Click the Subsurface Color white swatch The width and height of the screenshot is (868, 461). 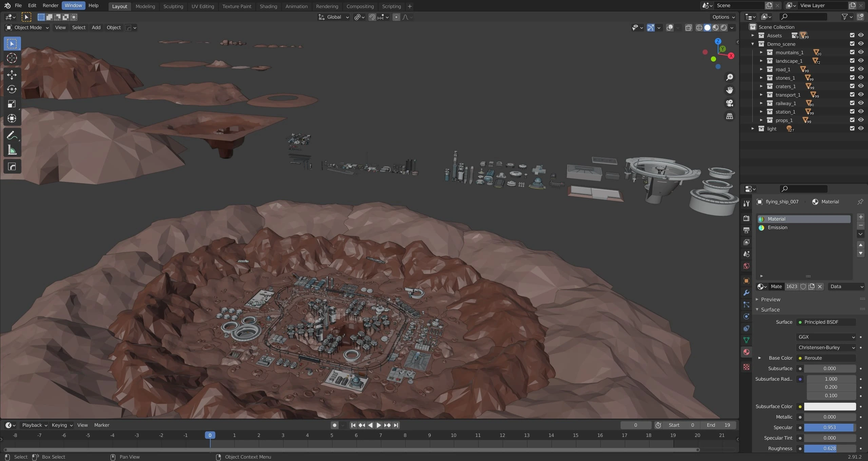click(x=830, y=406)
